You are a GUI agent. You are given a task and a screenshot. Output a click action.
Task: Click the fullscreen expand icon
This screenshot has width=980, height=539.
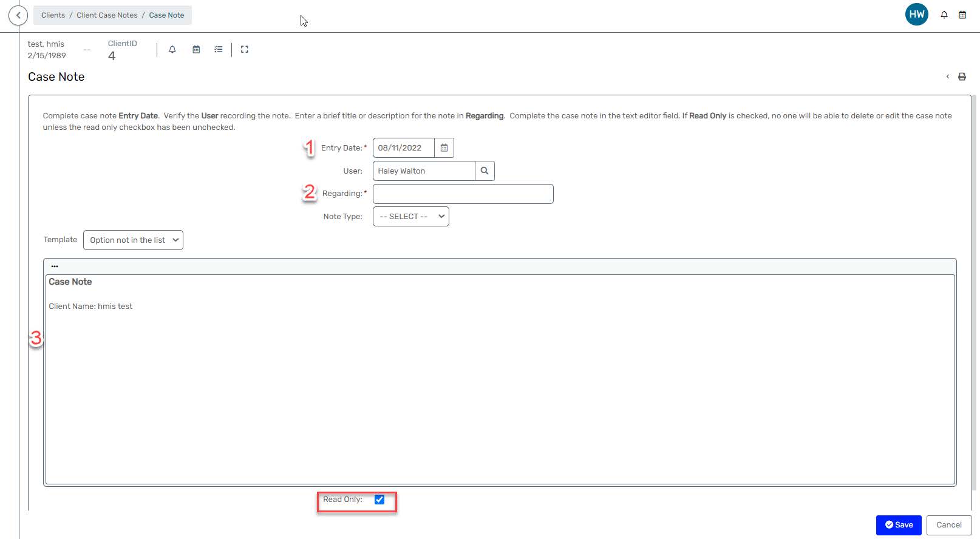[245, 50]
